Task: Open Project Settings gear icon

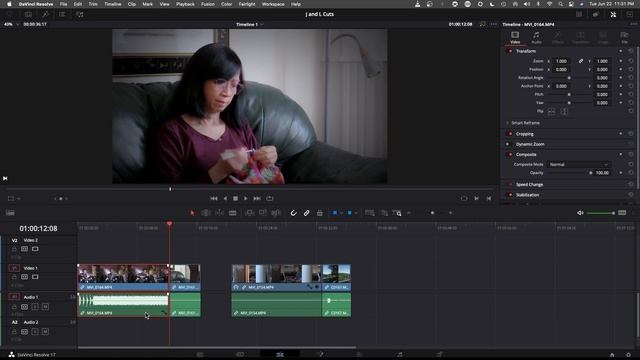Action: (x=628, y=355)
